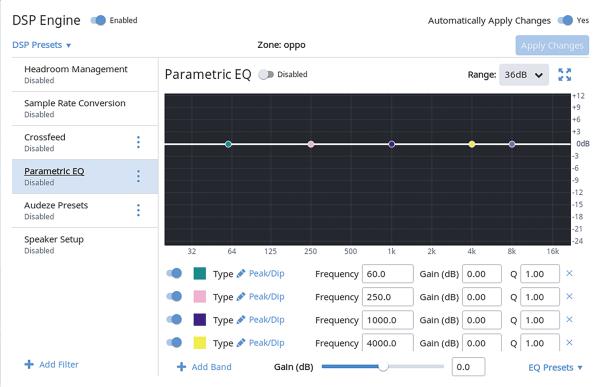The height and width of the screenshot is (387, 600).
Task: Toggle Automatically Apply Changes switch
Action: [x=565, y=20]
